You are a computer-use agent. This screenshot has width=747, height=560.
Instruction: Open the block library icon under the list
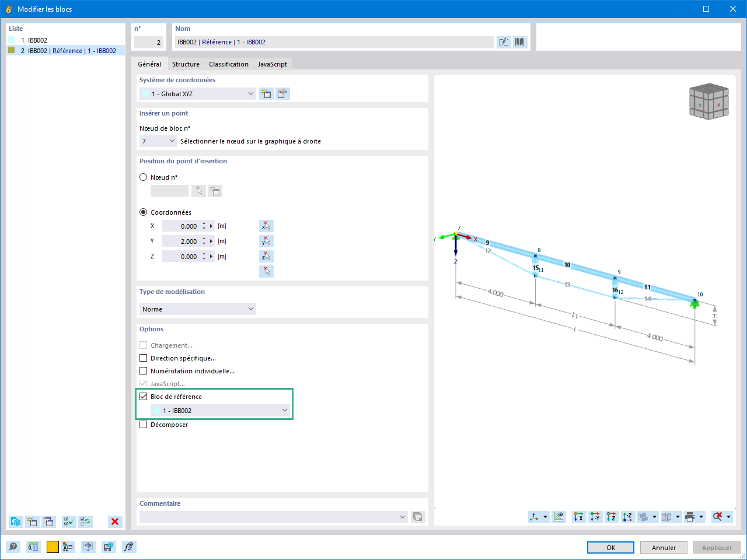[16, 521]
